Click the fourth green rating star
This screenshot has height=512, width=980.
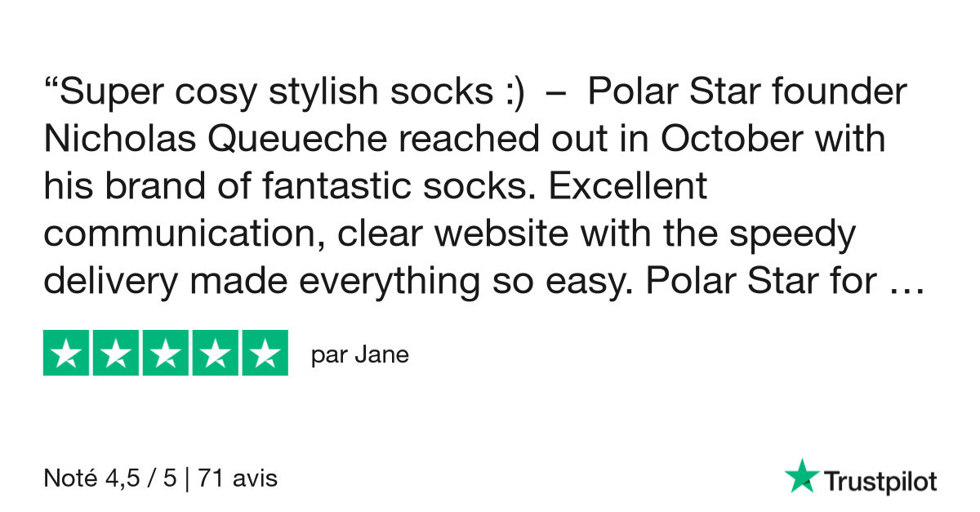[216, 353]
